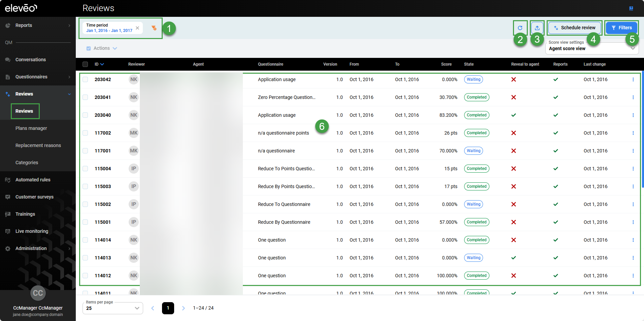Click the Schedule review button
This screenshot has height=321, width=644.
[x=574, y=28]
